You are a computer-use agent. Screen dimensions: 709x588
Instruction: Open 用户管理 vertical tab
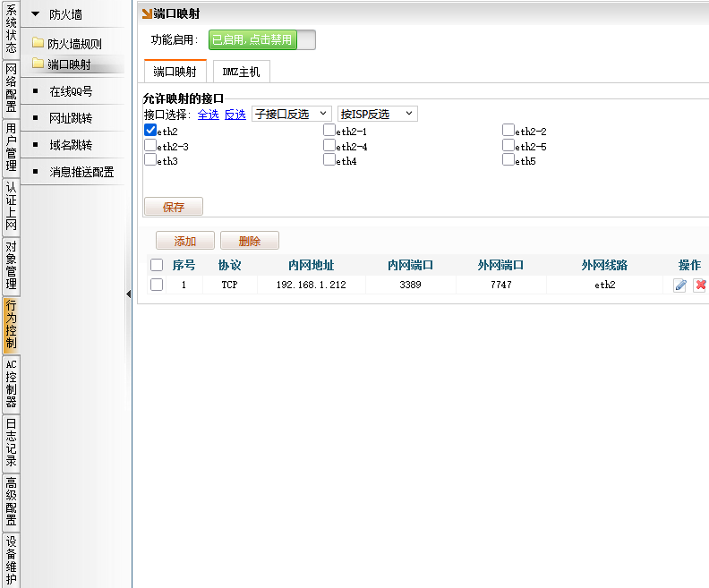11,148
